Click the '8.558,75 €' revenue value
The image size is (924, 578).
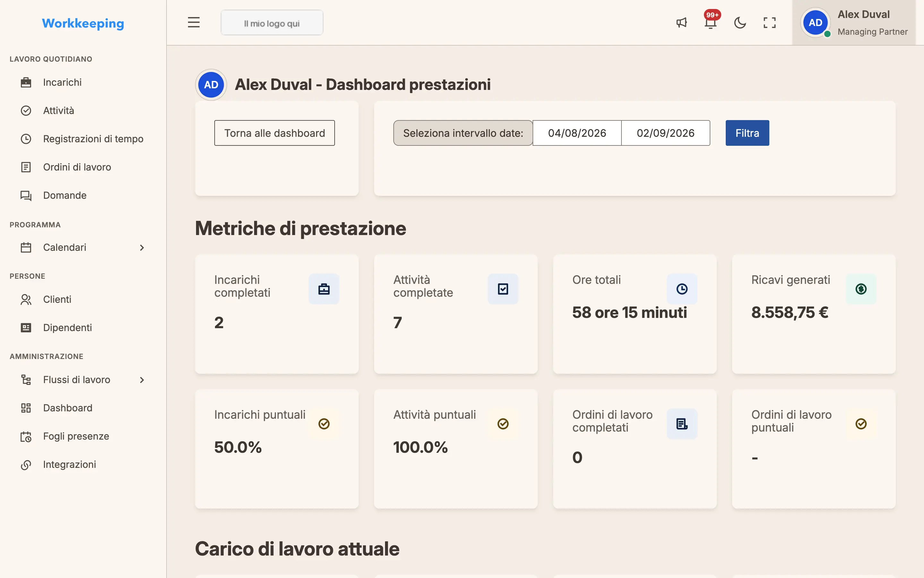pyautogui.click(x=790, y=312)
